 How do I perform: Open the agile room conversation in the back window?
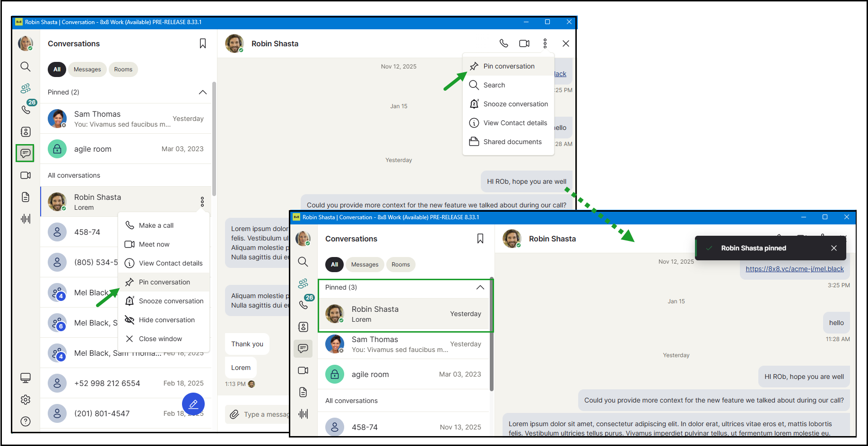126,149
